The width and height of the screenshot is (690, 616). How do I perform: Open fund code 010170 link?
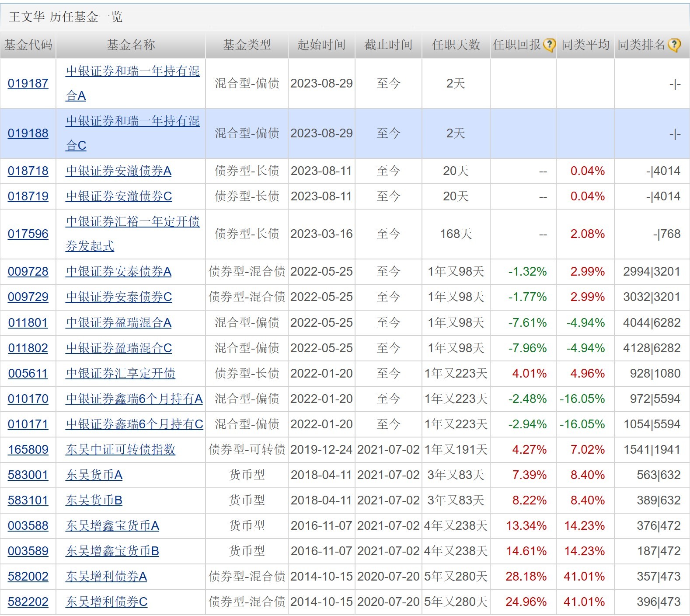coord(28,399)
